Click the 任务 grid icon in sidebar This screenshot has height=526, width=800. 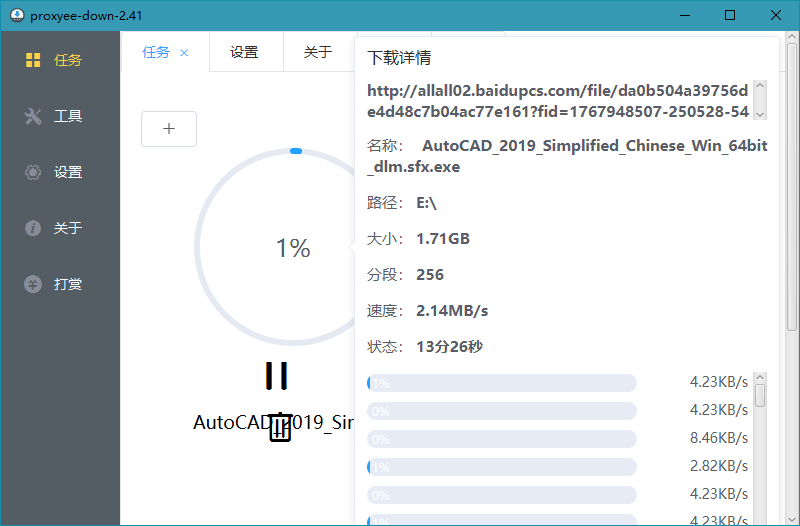[33, 60]
